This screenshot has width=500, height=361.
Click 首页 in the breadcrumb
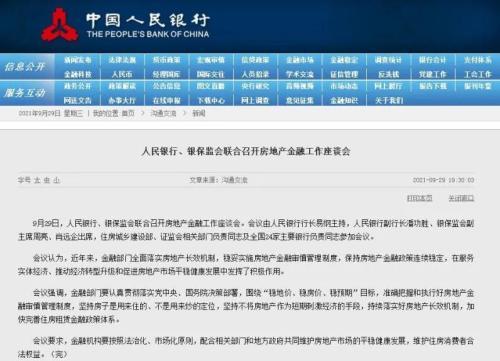click(x=128, y=113)
